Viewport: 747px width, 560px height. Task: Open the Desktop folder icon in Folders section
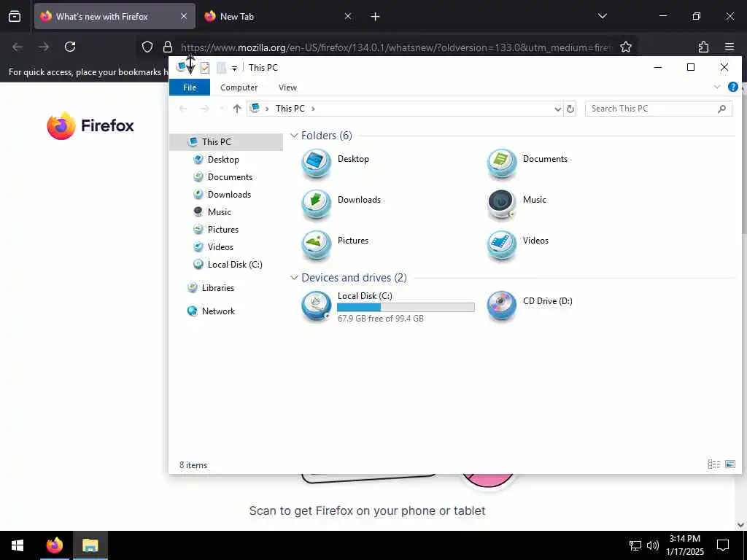[317, 163]
